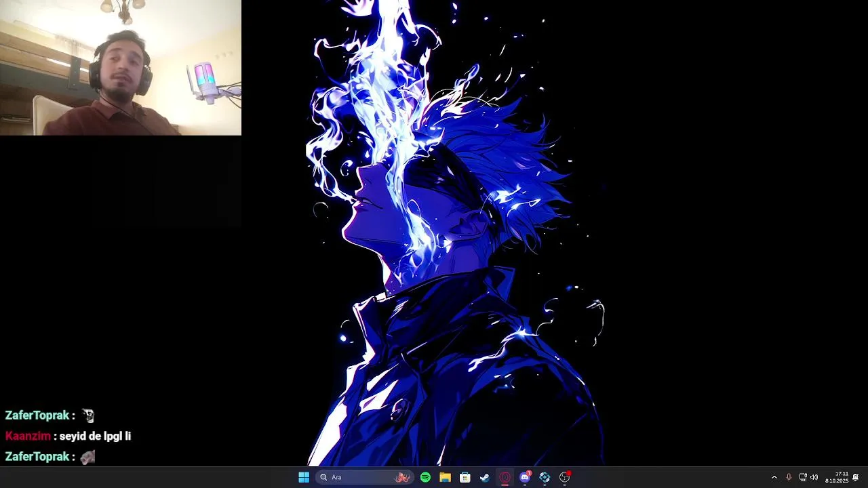Screen dimensions: 868x488
Task: Click the Kaanzim username in chat
Action: point(28,436)
